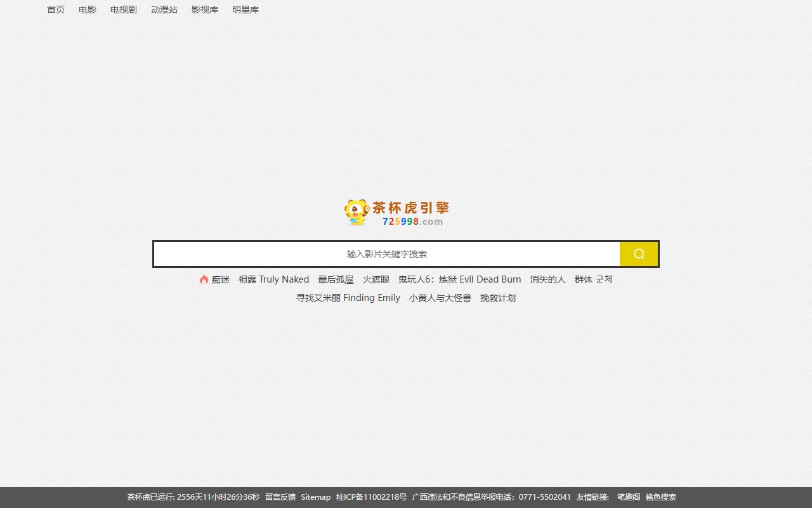Go to the 电影 section
The image size is (812, 508).
tap(88, 10)
